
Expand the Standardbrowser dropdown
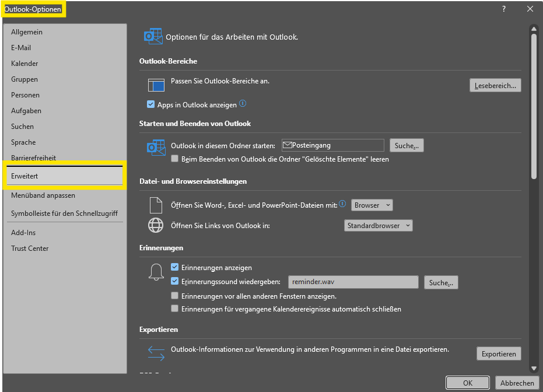[379, 225]
